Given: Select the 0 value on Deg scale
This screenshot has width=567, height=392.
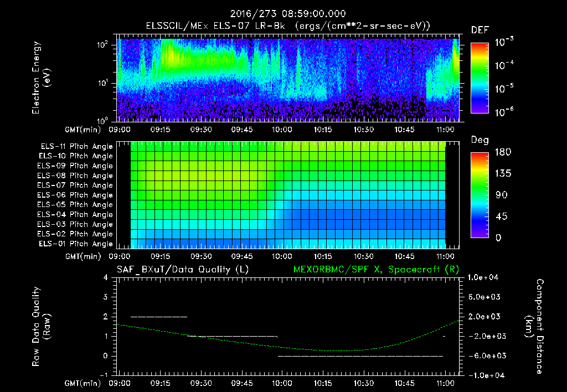Looking at the screenshot, I should coord(498,238).
